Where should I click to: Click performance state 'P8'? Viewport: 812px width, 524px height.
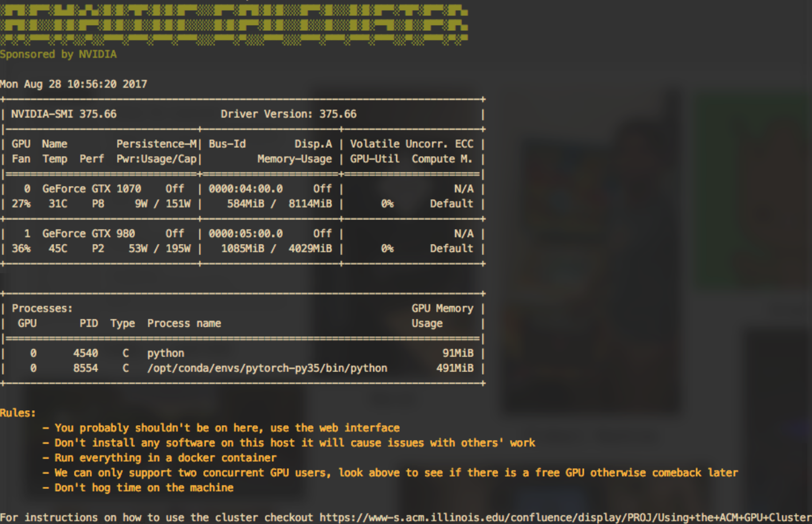(98, 204)
